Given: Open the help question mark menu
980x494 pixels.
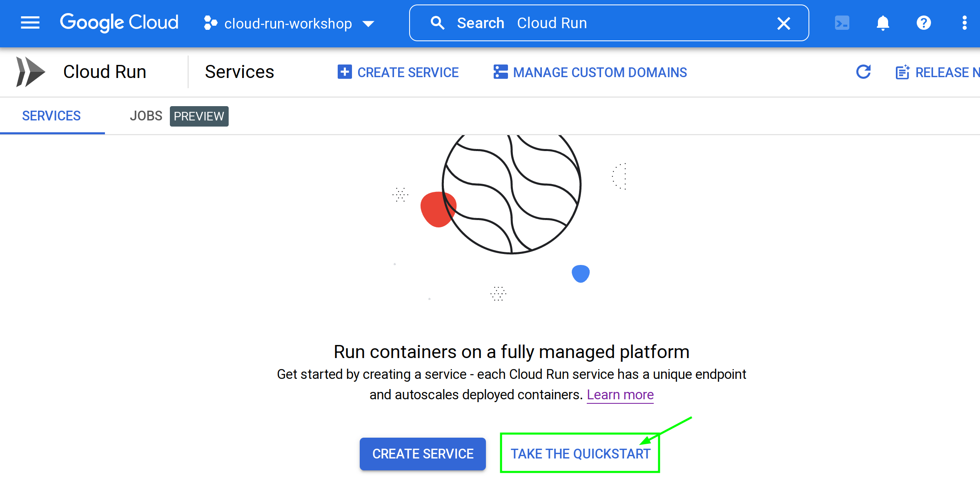Looking at the screenshot, I should click(924, 23).
